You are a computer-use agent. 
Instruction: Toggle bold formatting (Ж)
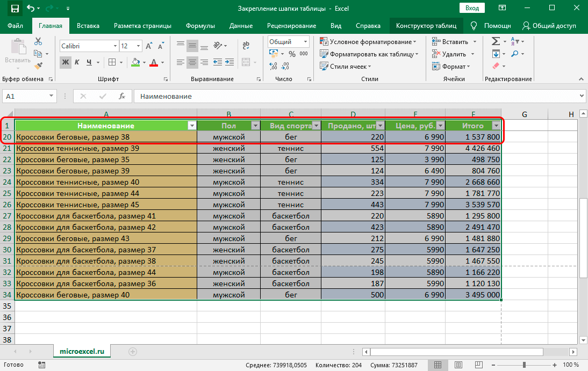(x=66, y=62)
